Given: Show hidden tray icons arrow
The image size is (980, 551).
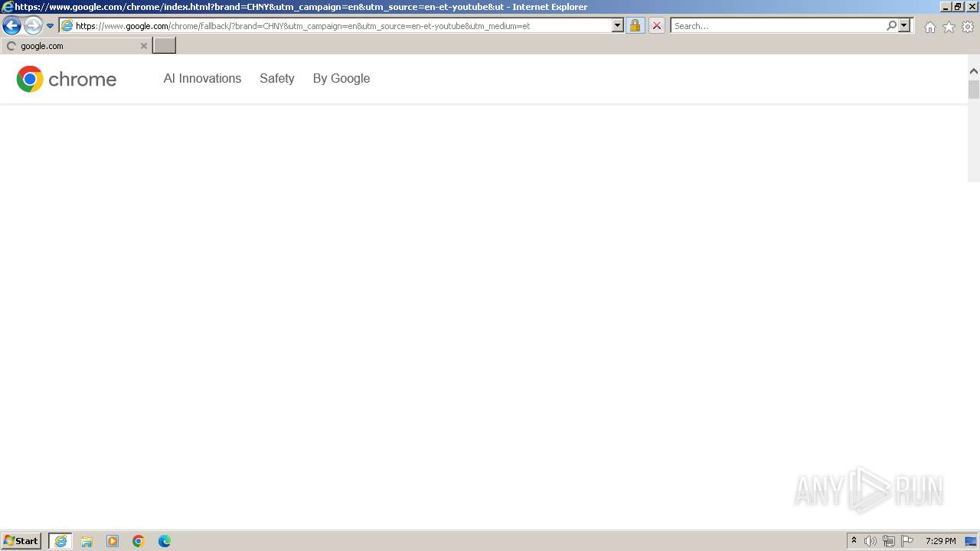Looking at the screenshot, I should click(x=854, y=541).
